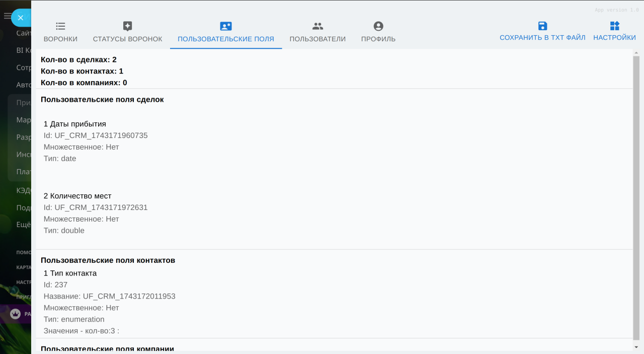The width and height of the screenshot is (644, 354).
Task: Open the Пользователи tab
Action: pyautogui.click(x=317, y=33)
